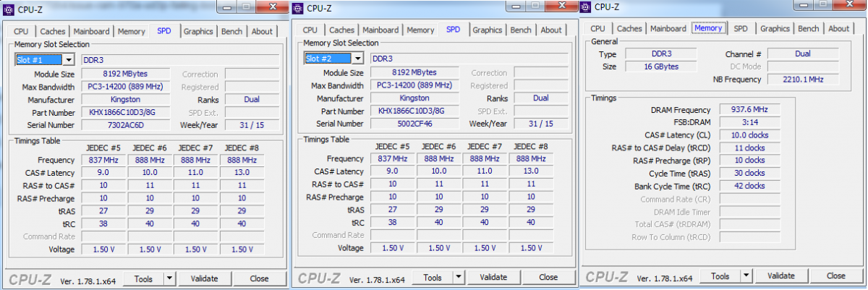868x290 pixels.
Task: Open the Bench tab in the Slot #2 window
Action: (521, 30)
